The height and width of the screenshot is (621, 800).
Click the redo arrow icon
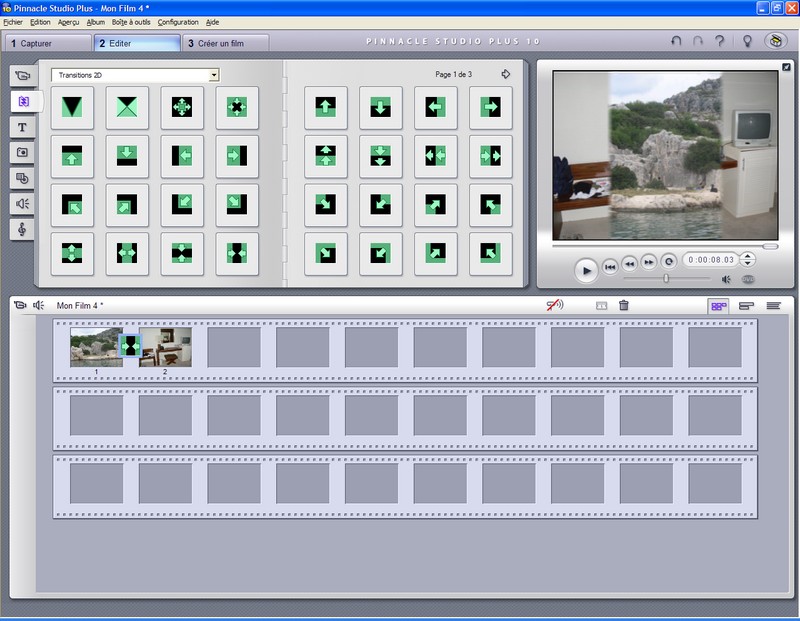(698, 41)
